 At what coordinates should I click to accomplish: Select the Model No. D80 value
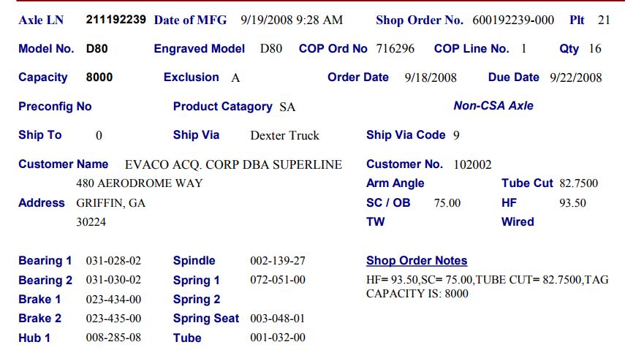(97, 49)
